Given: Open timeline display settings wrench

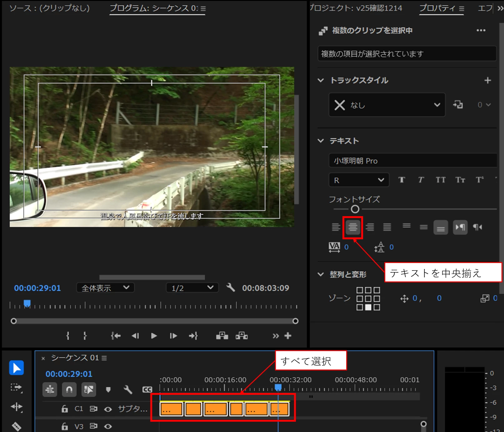Looking at the screenshot, I should point(128,390).
